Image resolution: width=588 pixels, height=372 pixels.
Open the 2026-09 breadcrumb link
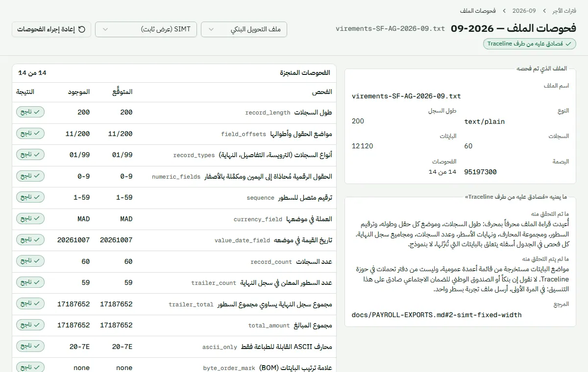point(524,10)
